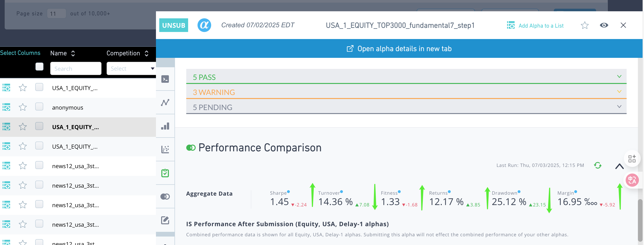Image resolution: width=644 pixels, height=245 pixels.
Task: Star the alpha in the header
Action: (x=585, y=25)
